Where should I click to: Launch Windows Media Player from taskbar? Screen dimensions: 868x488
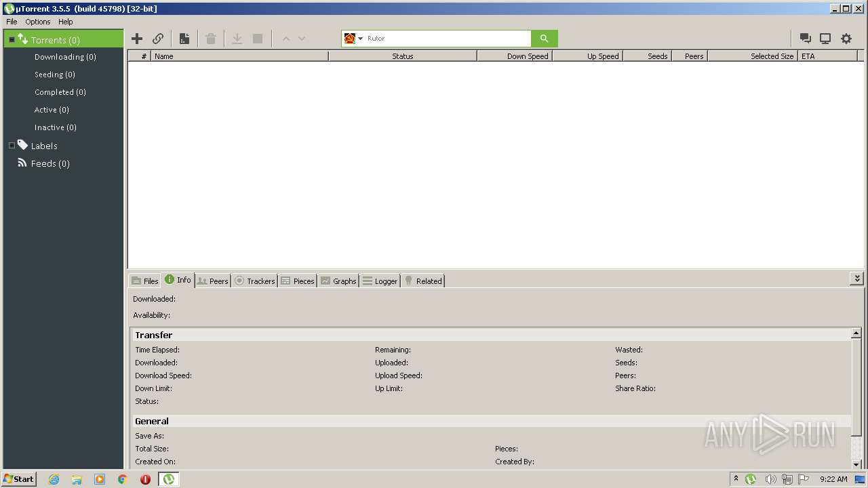click(x=100, y=479)
